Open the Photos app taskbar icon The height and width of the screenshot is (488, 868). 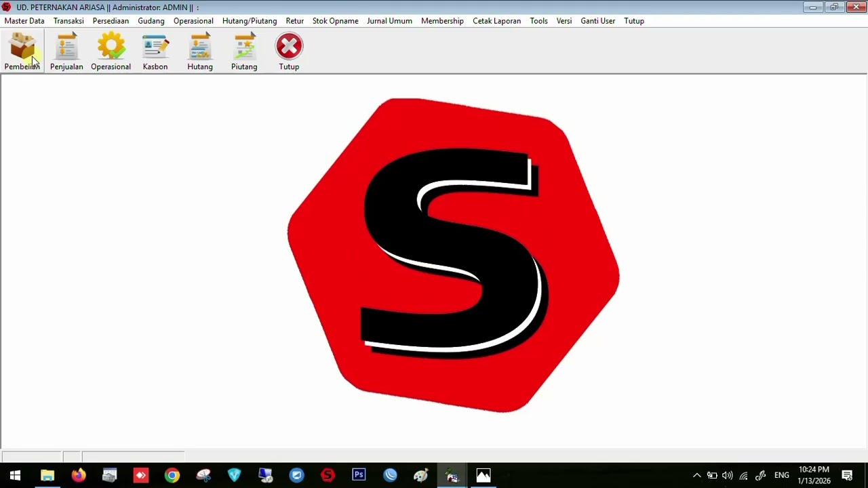[484, 475]
